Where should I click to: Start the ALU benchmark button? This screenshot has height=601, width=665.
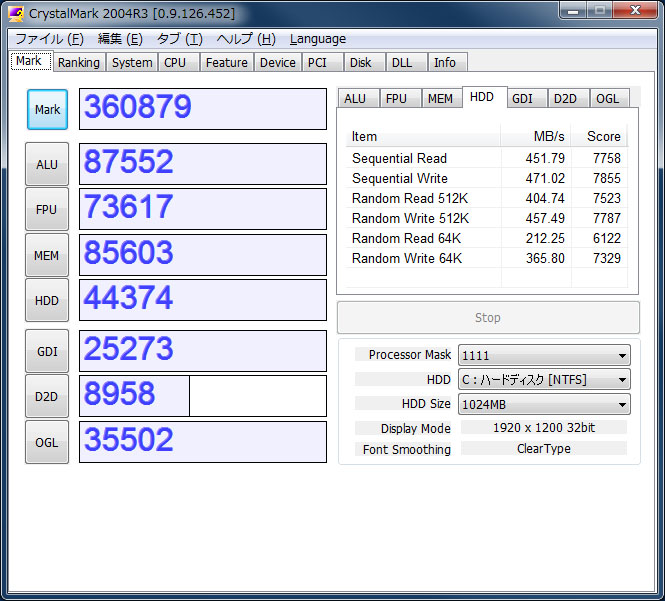click(x=47, y=164)
